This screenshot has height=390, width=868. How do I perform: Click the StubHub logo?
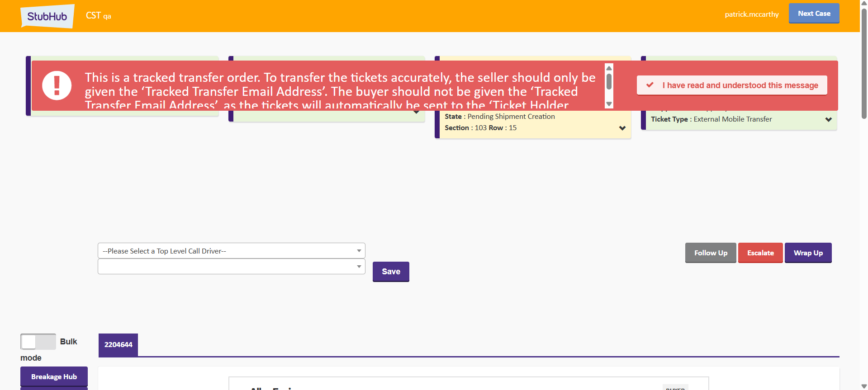point(47,16)
